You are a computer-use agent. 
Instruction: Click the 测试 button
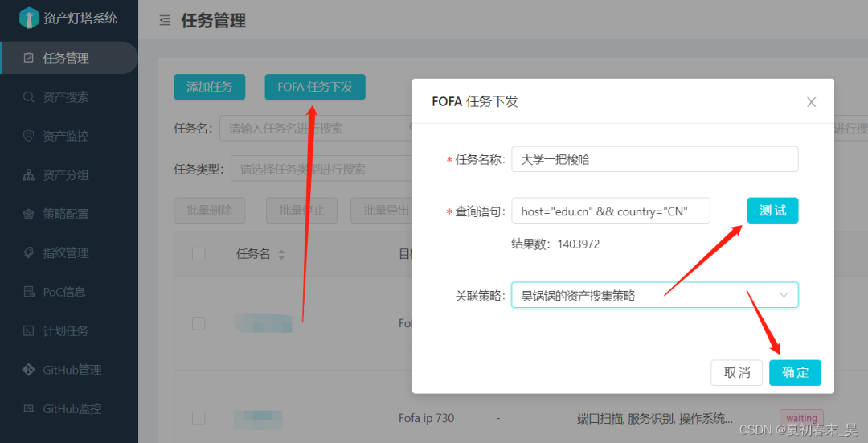(x=772, y=211)
